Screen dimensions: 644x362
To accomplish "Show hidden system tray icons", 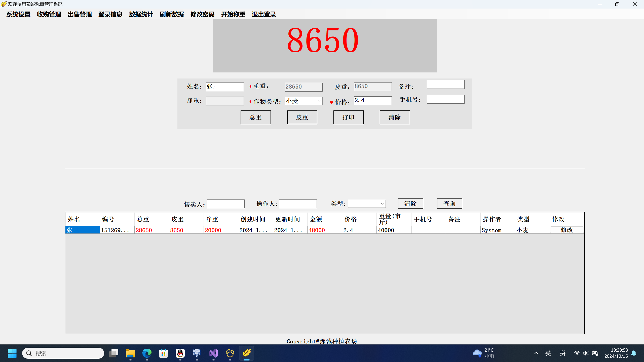I will pyautogui.click(x=536, y=353).
